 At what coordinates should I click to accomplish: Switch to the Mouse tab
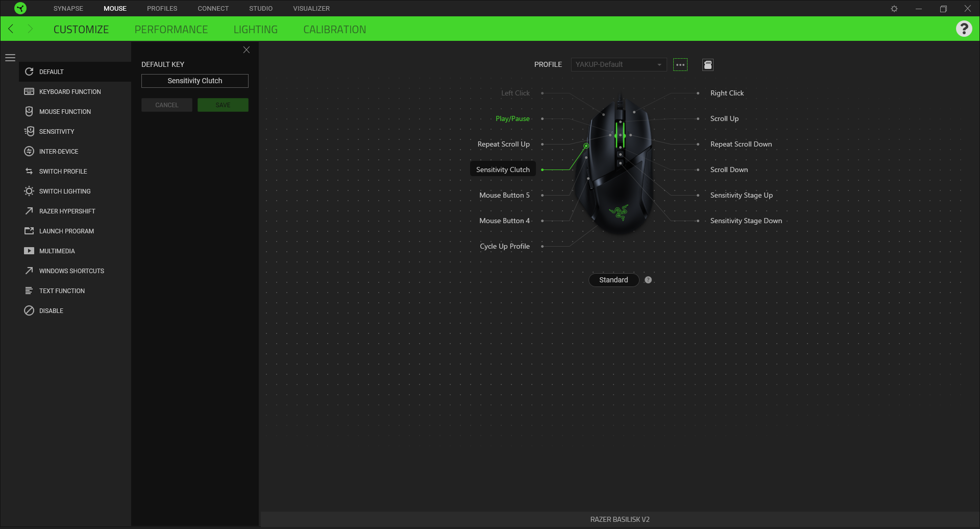click(x=115, y=8)
